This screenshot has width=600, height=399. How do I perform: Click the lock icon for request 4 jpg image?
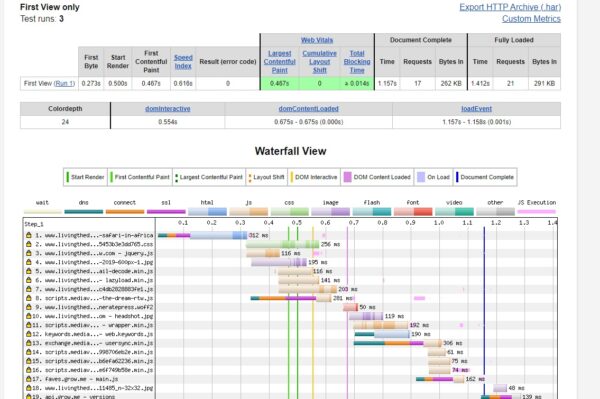(x=29, y=262)
